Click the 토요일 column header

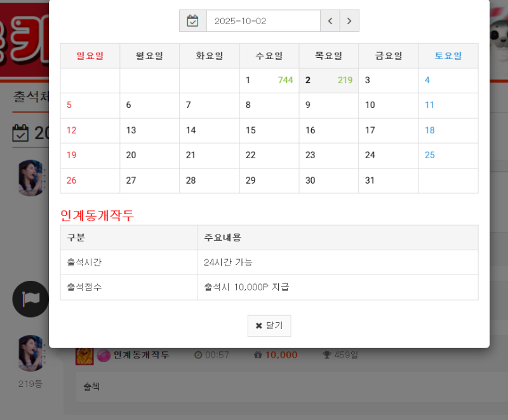(x=448, y=56)
